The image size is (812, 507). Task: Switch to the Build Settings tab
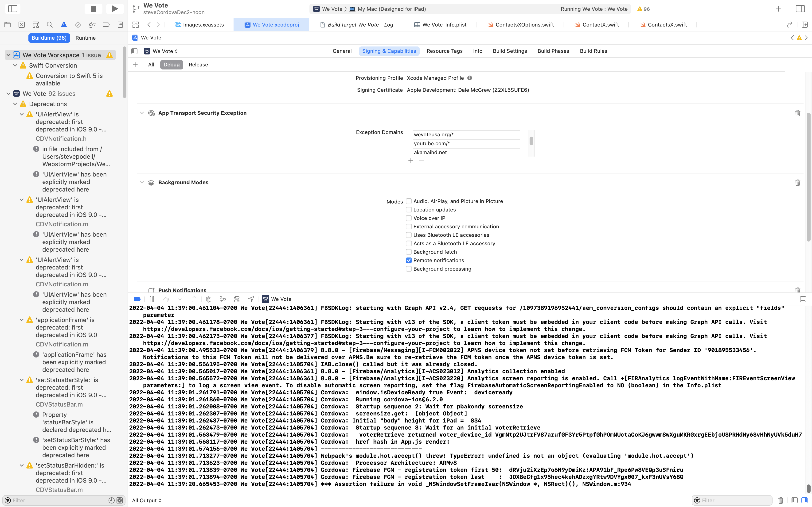(x=510, y=51)
